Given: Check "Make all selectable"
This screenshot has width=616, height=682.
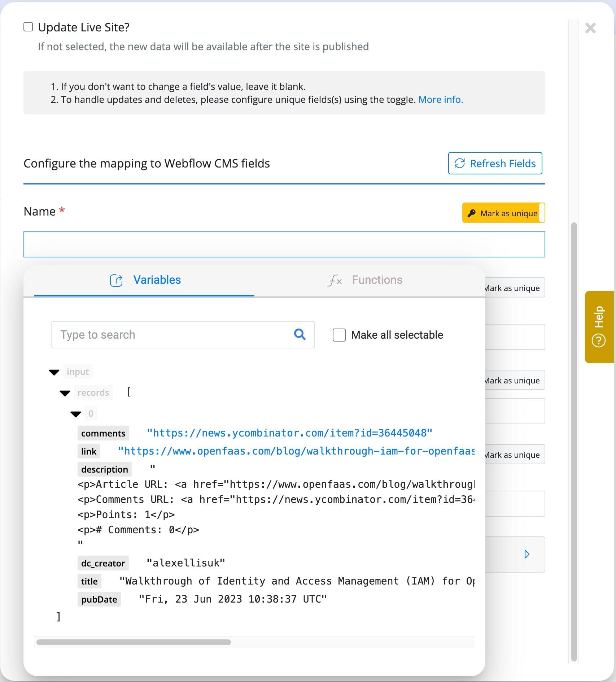Looking at the screenshot, I should (x=338, y=335).
